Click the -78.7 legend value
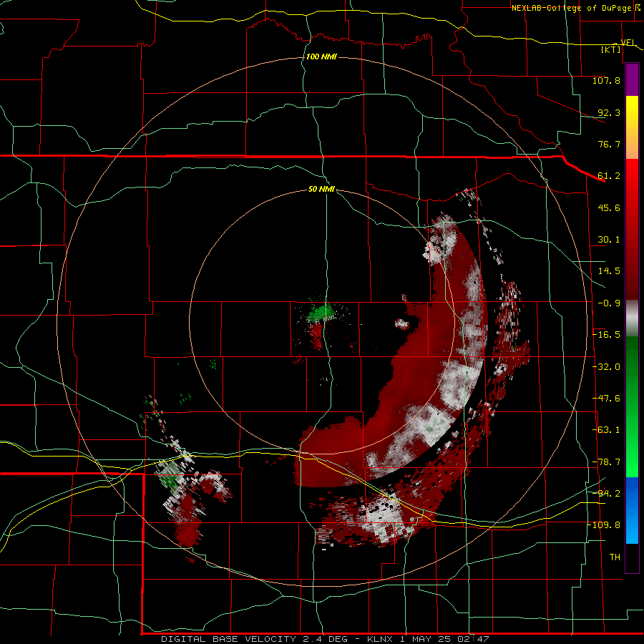The width and height of the screenshot is (644, 644). (x=606, y=462)
